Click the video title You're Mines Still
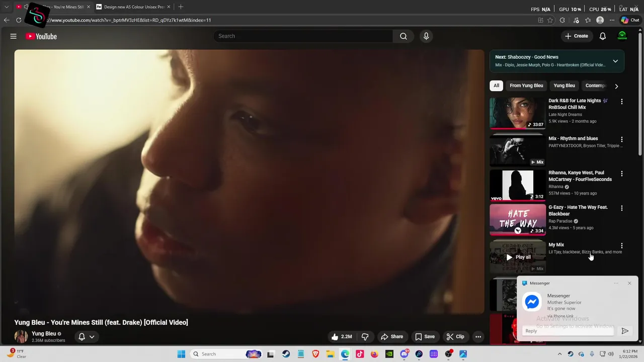The height and width of the screenshot is (362, 644). (x=101, y=322)
